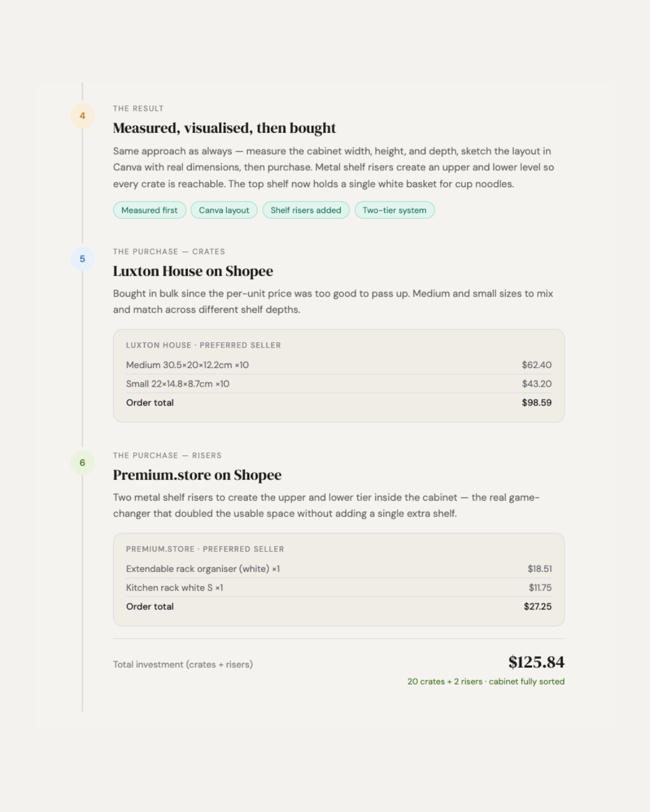Click the "Shelf risers added" tag
This screenshot has width=650, height=812.
tap(306, 210)
